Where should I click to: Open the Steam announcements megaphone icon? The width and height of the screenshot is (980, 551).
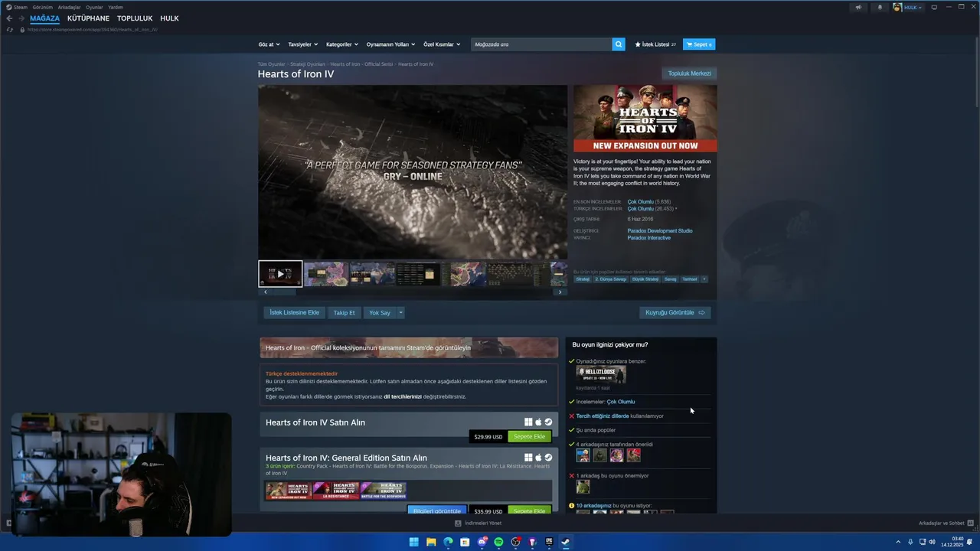pos(858,7)
